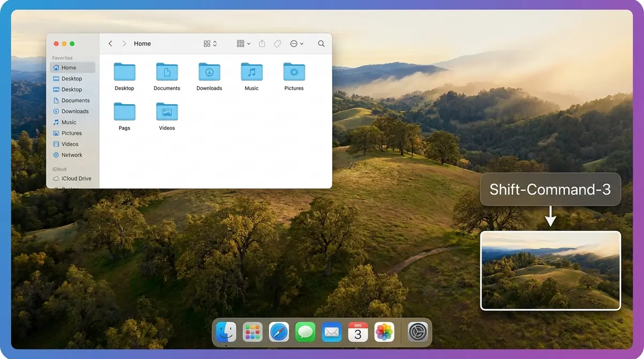644x359 pixels.
Task: Open the ellipsis More Actions menu
Action: (297, 44)
